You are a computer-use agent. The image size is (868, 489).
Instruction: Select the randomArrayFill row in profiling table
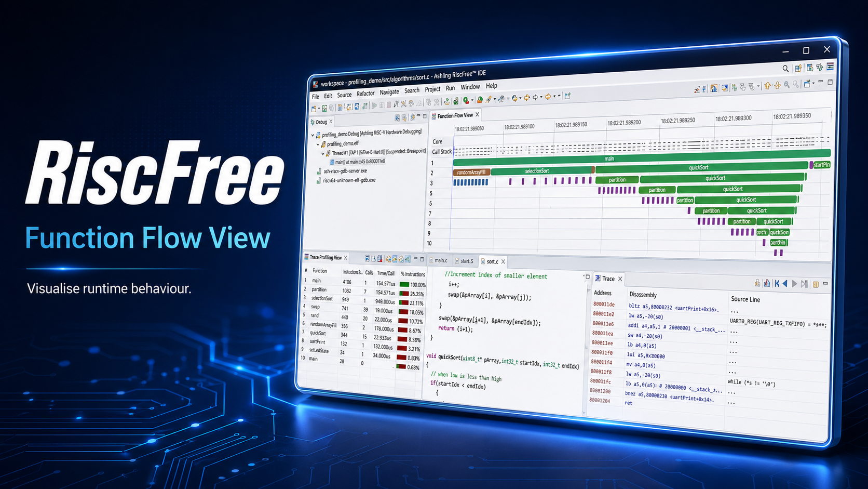362,326
